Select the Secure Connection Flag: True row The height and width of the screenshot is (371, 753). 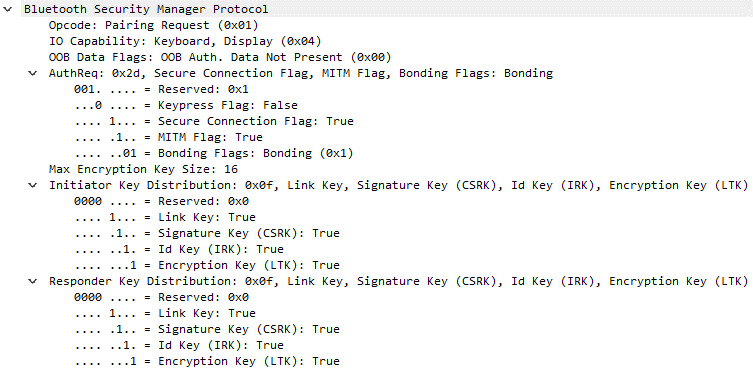[214, 121]
